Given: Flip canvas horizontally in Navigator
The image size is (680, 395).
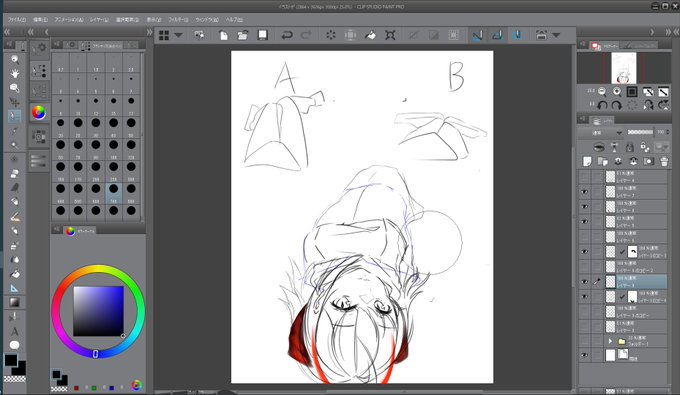Looking at the screenshot, I should click(x=648, y=105).
